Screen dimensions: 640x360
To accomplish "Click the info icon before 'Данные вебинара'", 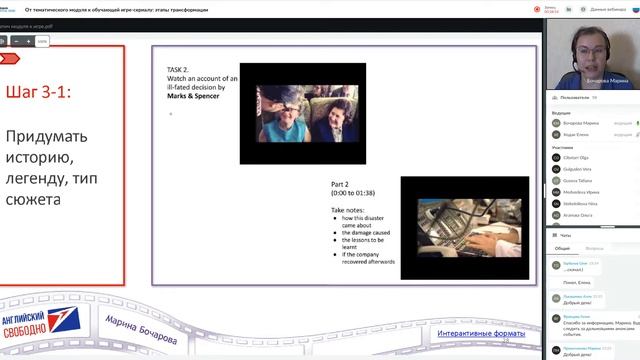I will (583, 9).
